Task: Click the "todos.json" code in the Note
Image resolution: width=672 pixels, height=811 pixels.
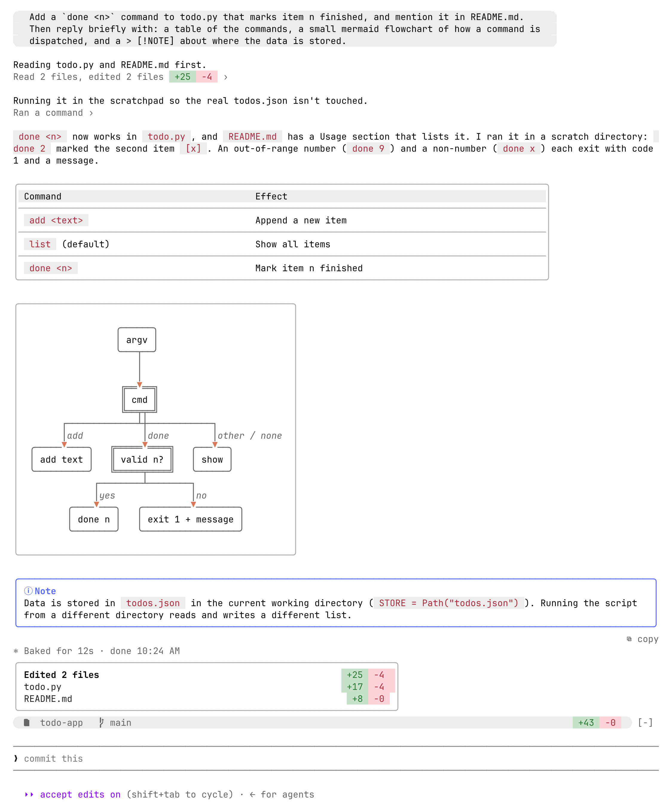Action: (x=153, y=603)
